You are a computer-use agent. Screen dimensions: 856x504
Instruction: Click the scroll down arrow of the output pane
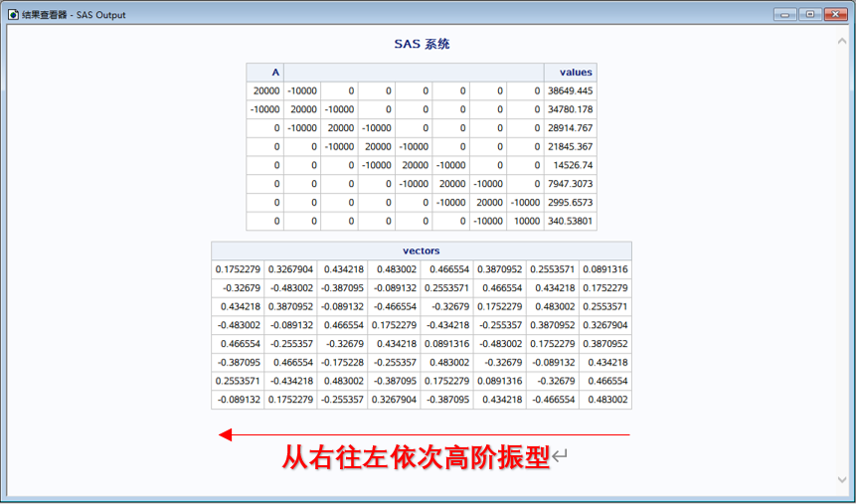(x=842, y=479)
